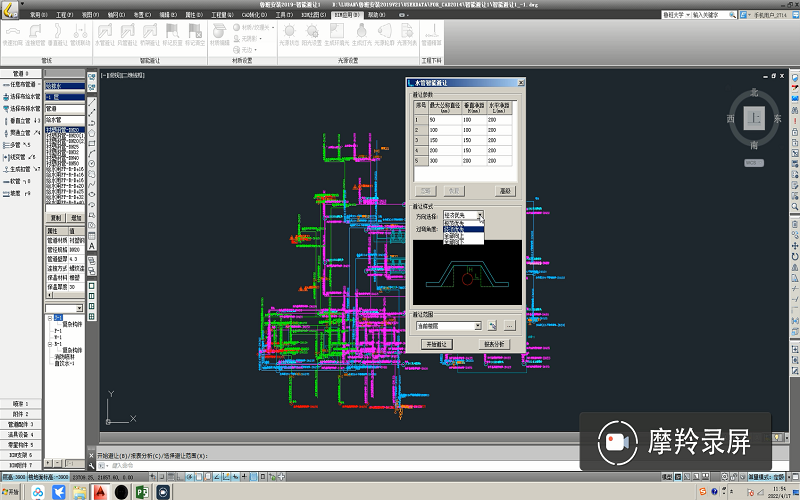Image resolution: width=800 pixels, height=500 pixels.
Task: Click the 洁具设备 4 category at bottom left
Action: [21, 434]
